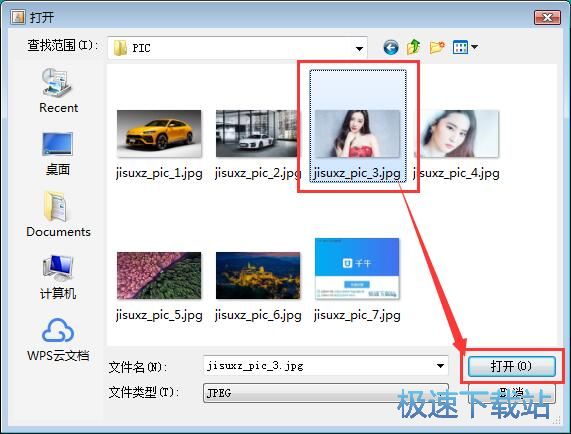
Task: Select the jisuxz_pic_3 portrait thumbnail
Action: coord(357,133)
